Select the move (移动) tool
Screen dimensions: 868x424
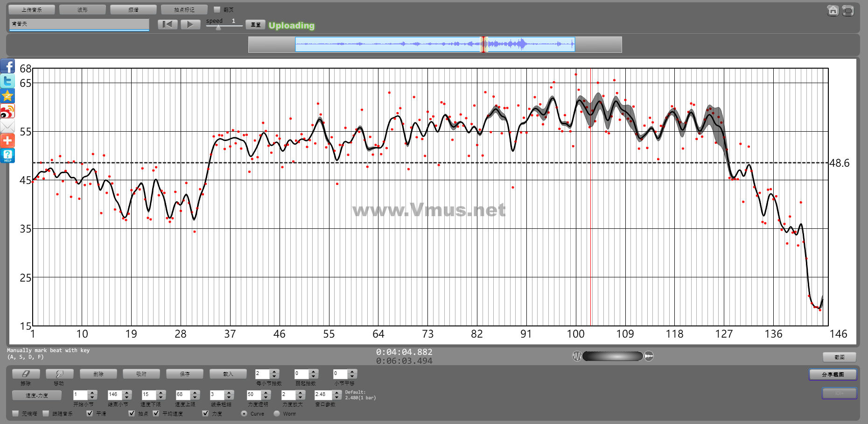[x=59, y=374]
